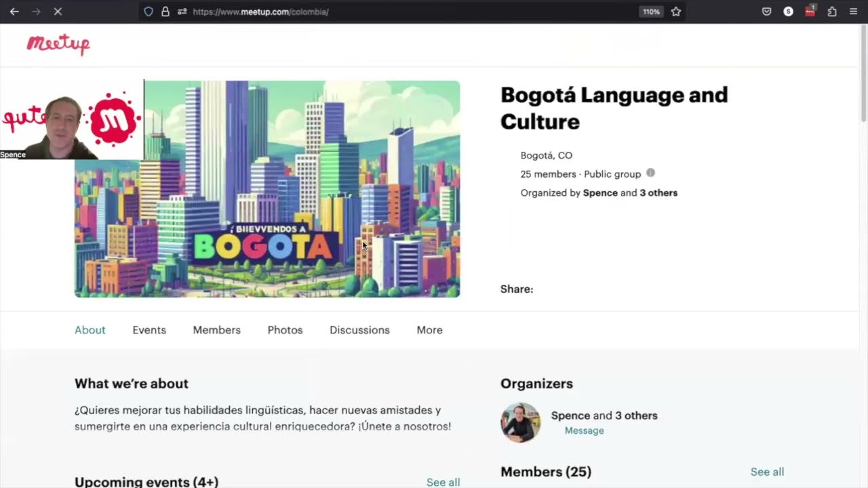Click the 25 members · Public group text

pos(580,174)
